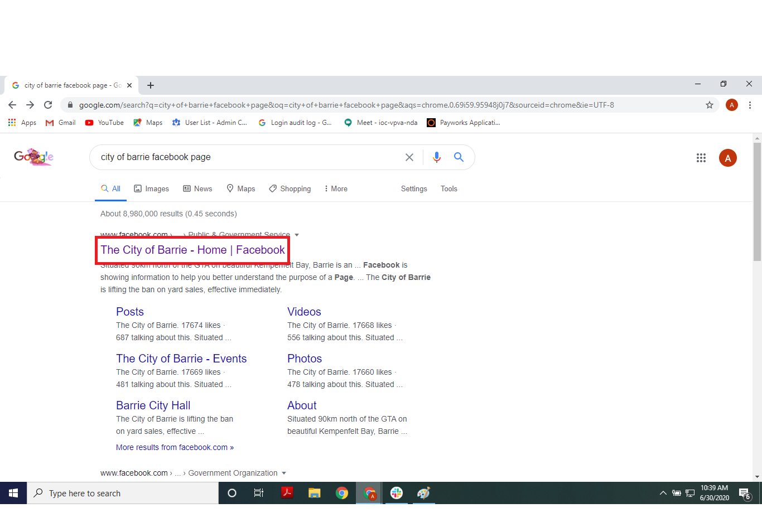This screenshot has width=762, height=532.
Task: Open the Maps bookmark in bookmarks bar
Action: pyautogui.click(x=148, y=123)
